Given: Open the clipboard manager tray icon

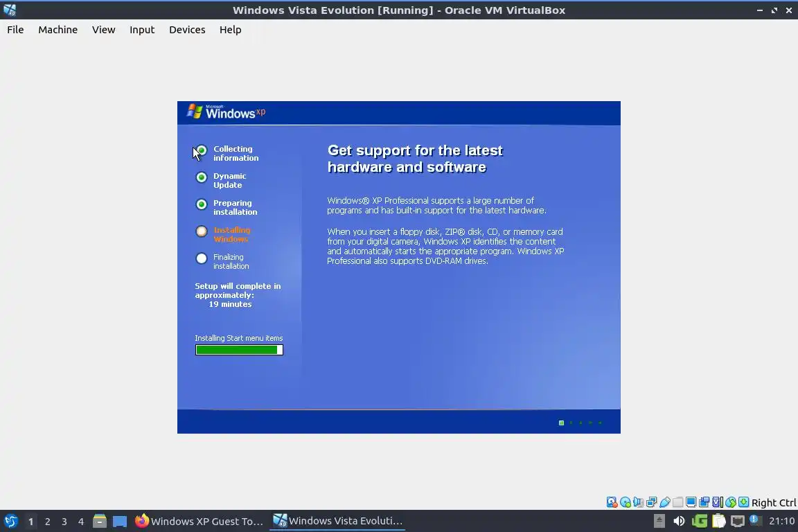Looking at the screenshot, I should pos(718,521).
